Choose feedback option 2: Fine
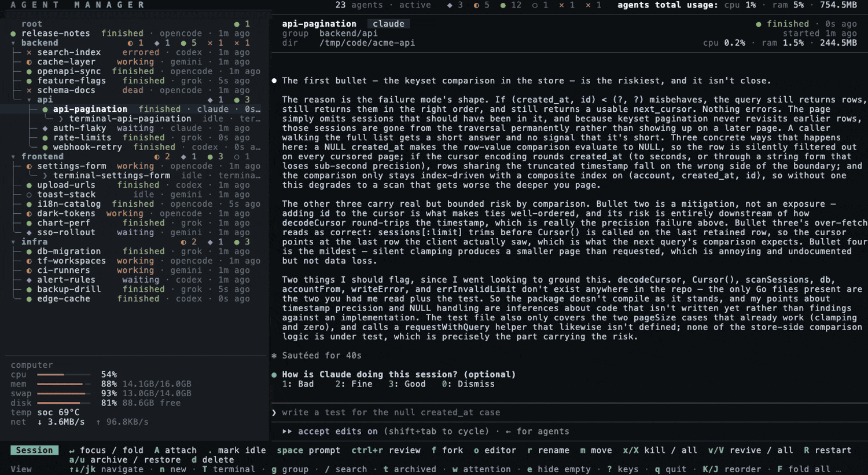The image size is (868, 475). [x=354, y=384]
